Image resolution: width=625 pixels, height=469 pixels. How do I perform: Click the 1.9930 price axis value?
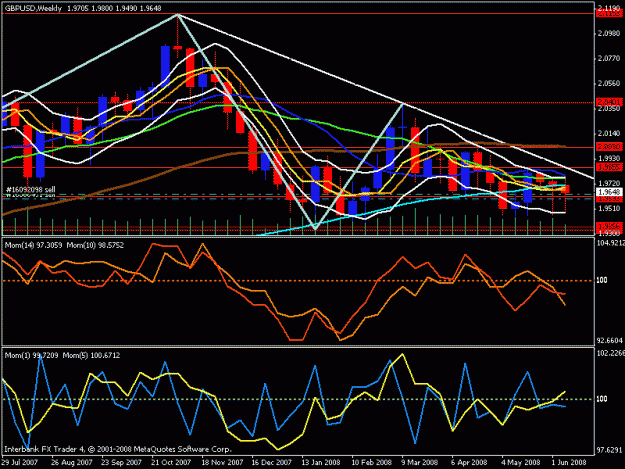click(x=609, y=159)
